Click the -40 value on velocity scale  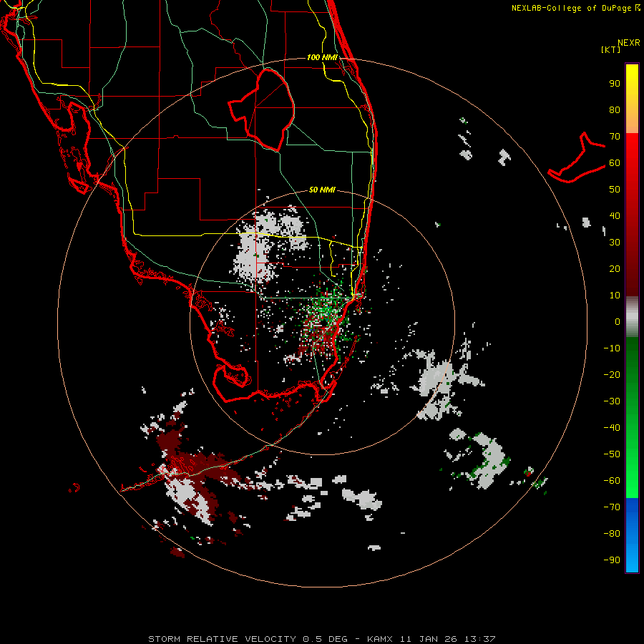pyautogui.click(x=612, y=428)
